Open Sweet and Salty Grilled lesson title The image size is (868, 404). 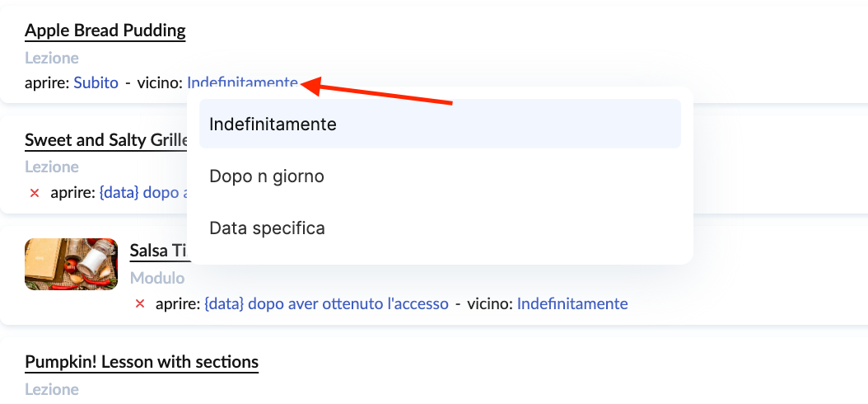(x=107, y=140)
